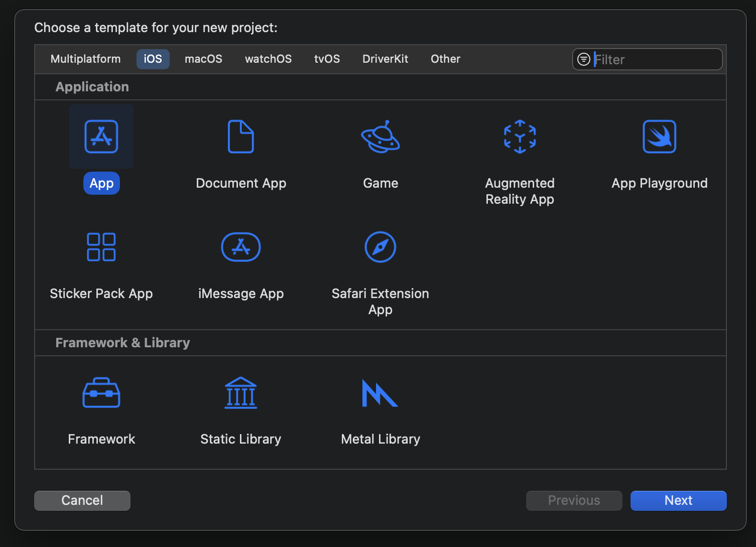Select the Document App template icon

pyautogui.click(x=241, y=136)
